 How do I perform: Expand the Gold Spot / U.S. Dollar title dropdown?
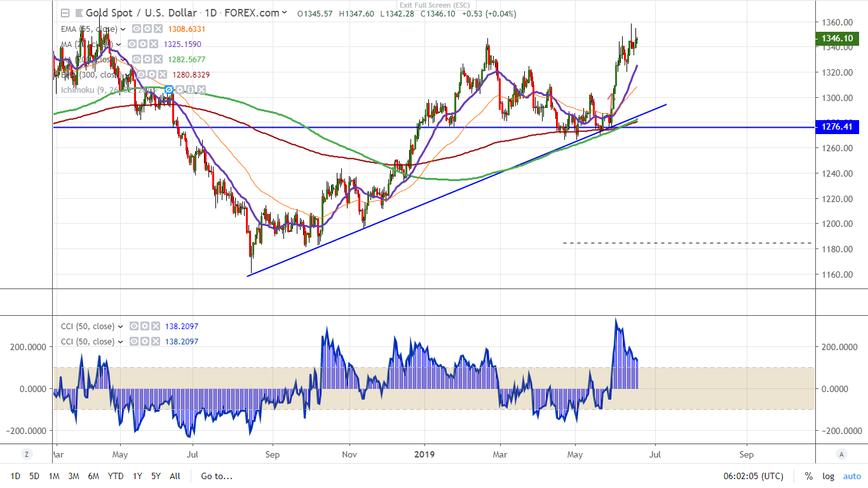(x=284, y=13)
